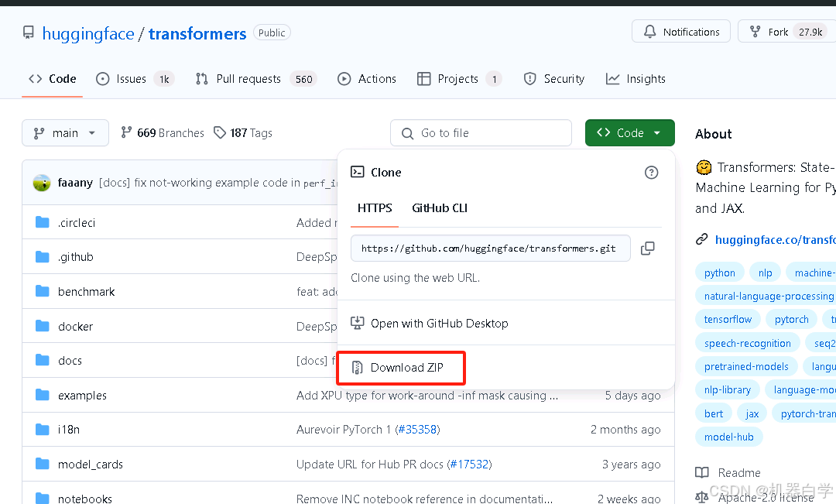The width and height of the screenshot is (836, 504).
Task: Open pull request #17532 link
Action: tap(469, 465)
